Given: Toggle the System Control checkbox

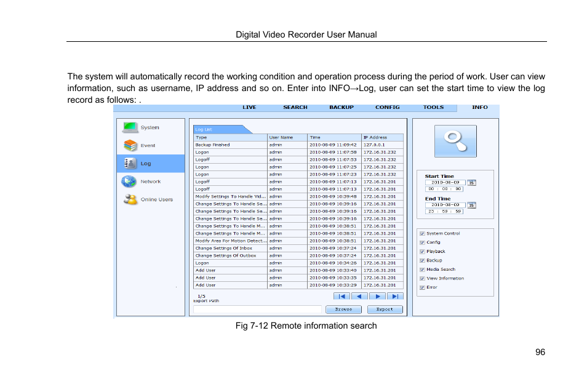Looking at the screenshot, I should click(x=422, y=234).
